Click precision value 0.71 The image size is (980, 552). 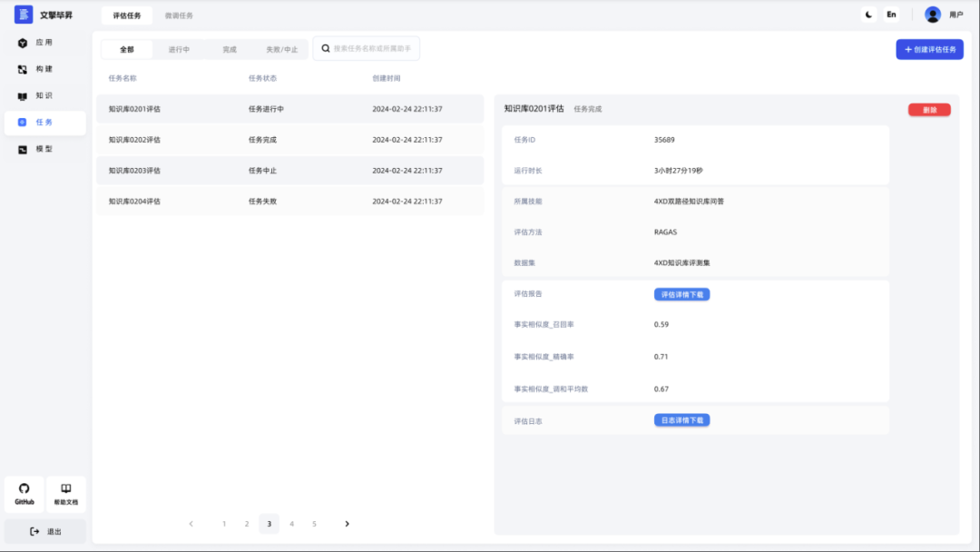(x=661, y=356)
